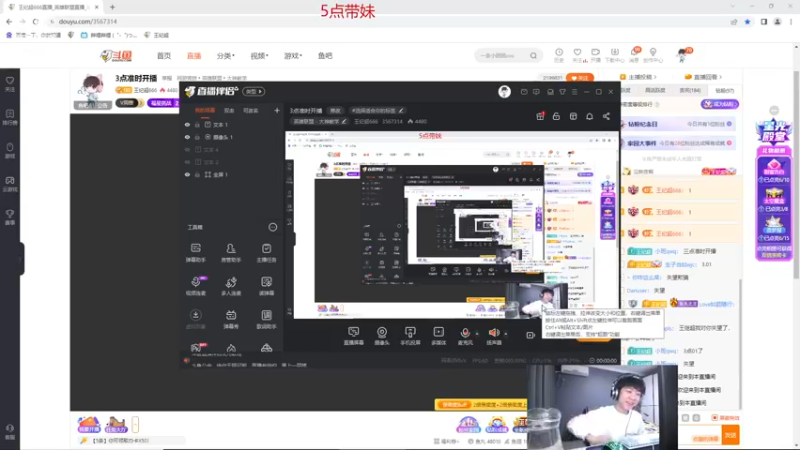The height and width of the screenshot is (450, 800).
Task: Add 摄像头 camera source
Action: 382,336
